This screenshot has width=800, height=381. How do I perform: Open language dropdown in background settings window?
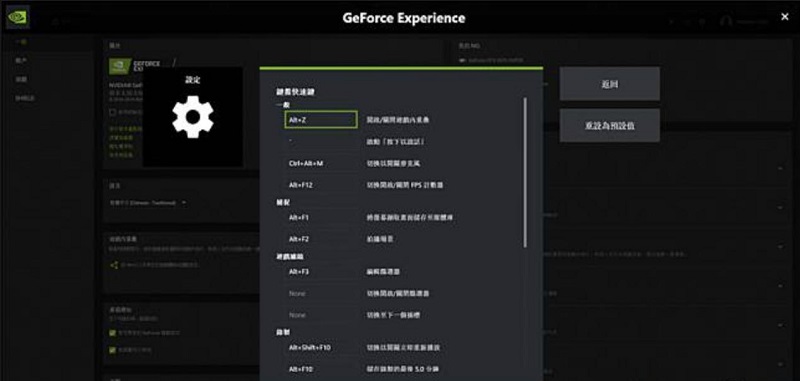point(148,203)
